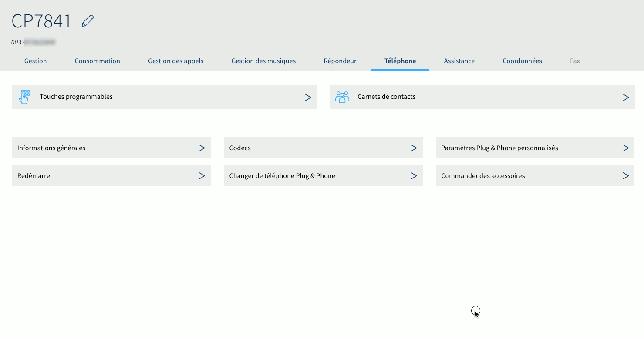Click the chevron beside Paramètres Plug & Phone personnalisés

coord(626,148)
